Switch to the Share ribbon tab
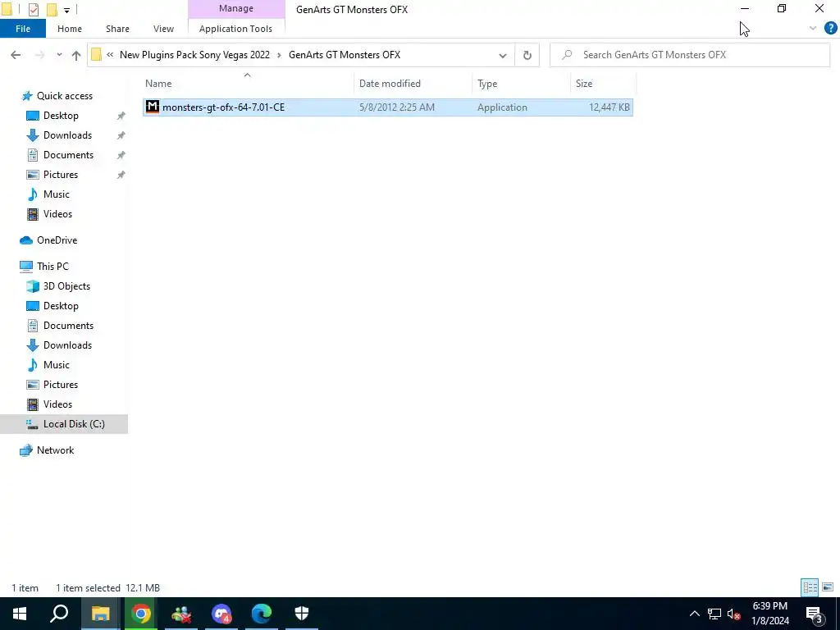The height and width of the screenshot is (630, 840). 117,29
